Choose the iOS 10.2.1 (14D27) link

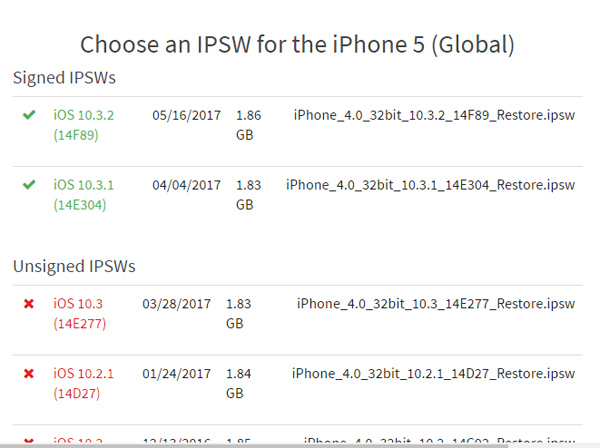click(84, 383)
